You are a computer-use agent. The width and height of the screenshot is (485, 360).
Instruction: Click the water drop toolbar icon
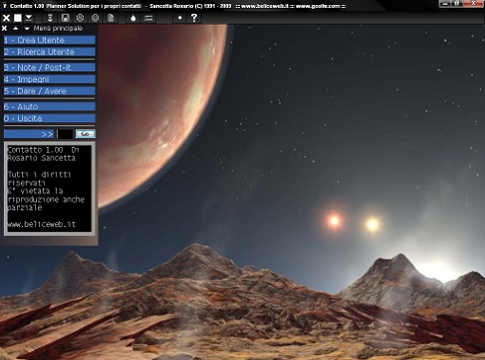coord(133,18)
